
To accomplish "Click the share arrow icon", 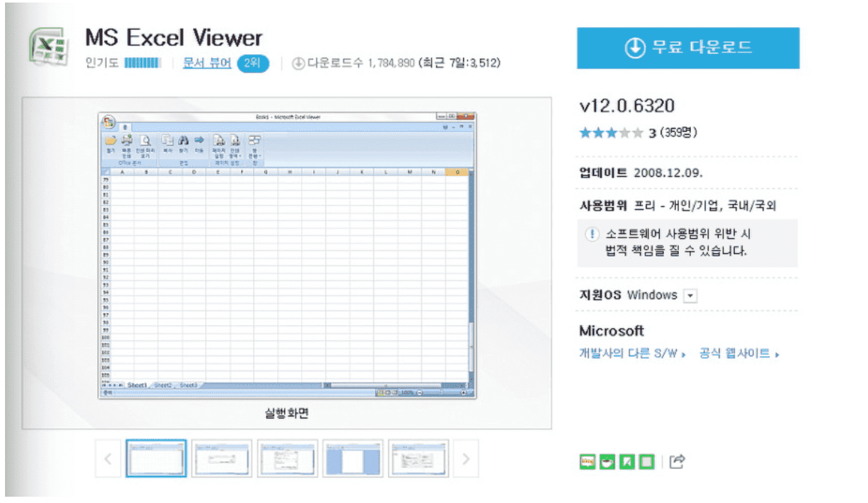I will click(x=677, y=462).
